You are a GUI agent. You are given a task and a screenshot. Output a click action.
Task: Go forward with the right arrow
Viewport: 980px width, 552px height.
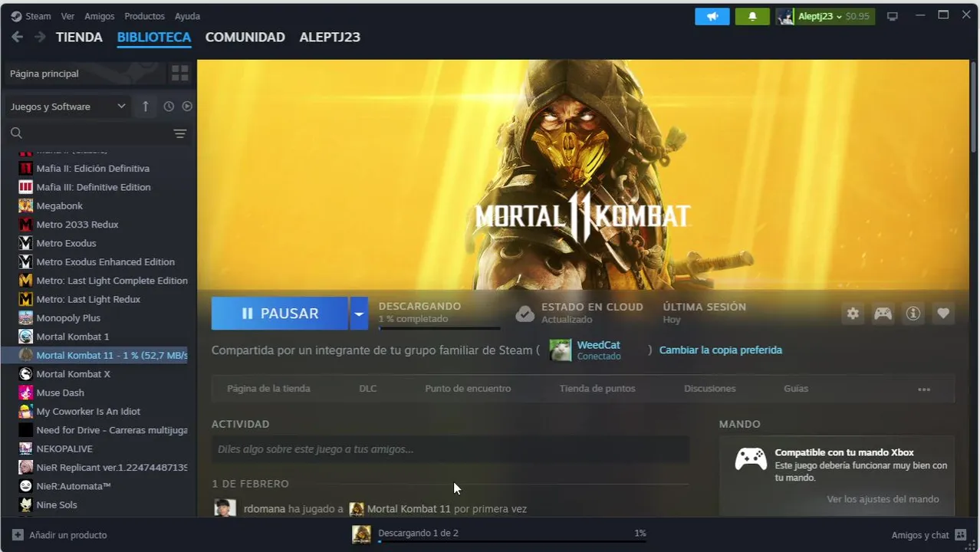click(40, 37)
